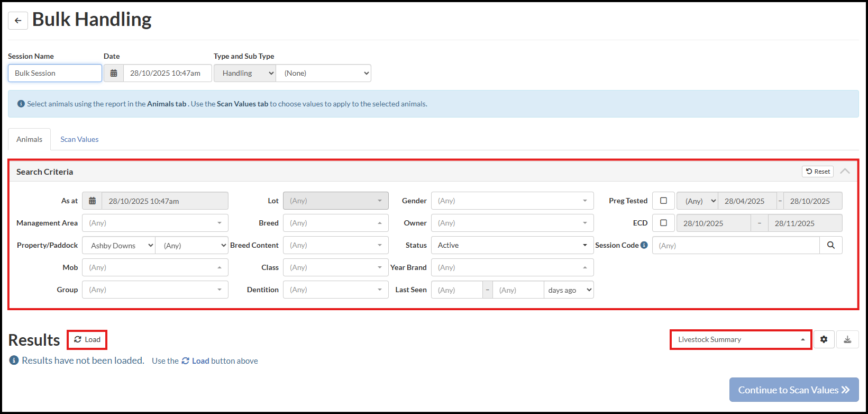This screenshot has width=868, height=414.
Task: Click the back arrow beside Bulk Handling
Action: (x=18, y=21)
